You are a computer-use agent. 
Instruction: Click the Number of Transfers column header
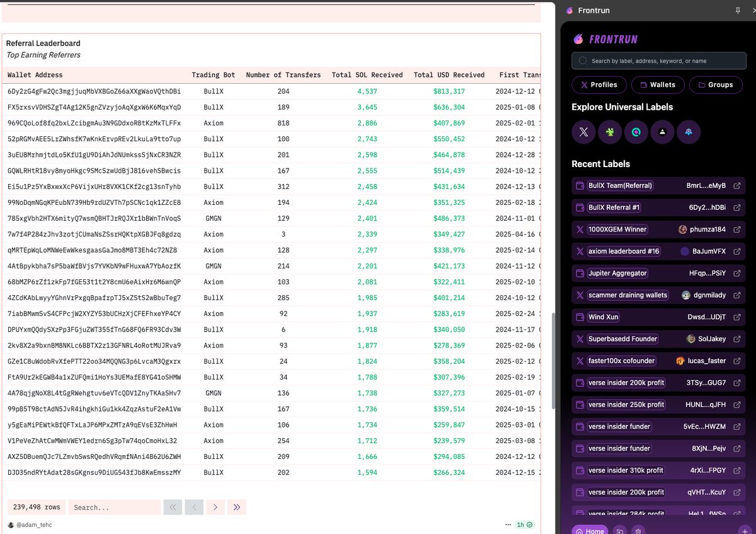[x=283, y=75]
